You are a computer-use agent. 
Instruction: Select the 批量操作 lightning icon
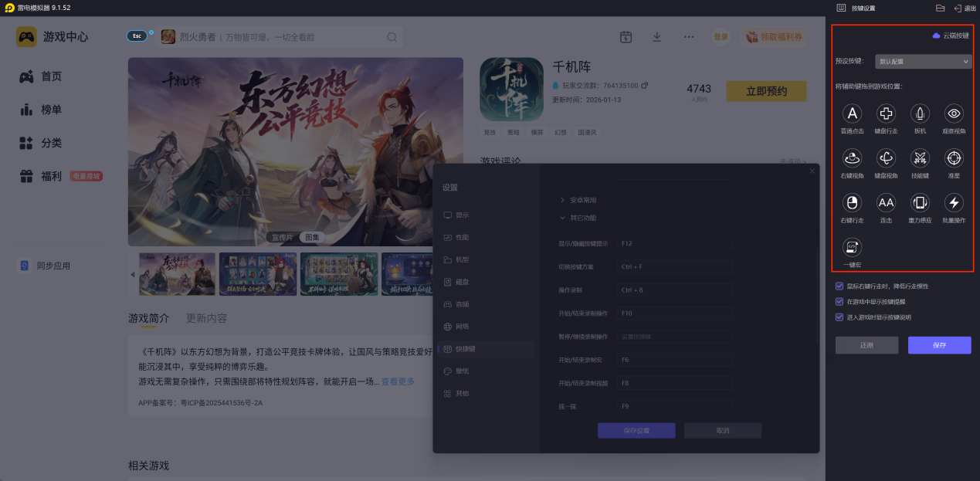[954, 203]
